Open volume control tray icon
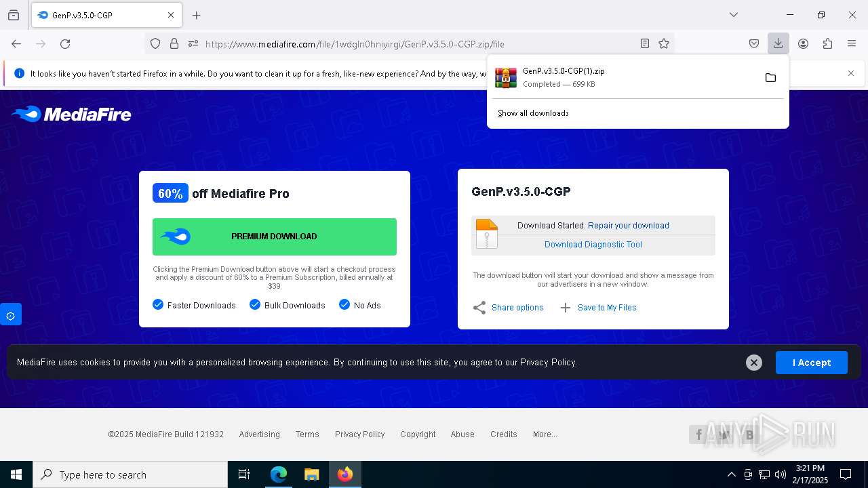This screenshot has height=488, width=868. 781,474
